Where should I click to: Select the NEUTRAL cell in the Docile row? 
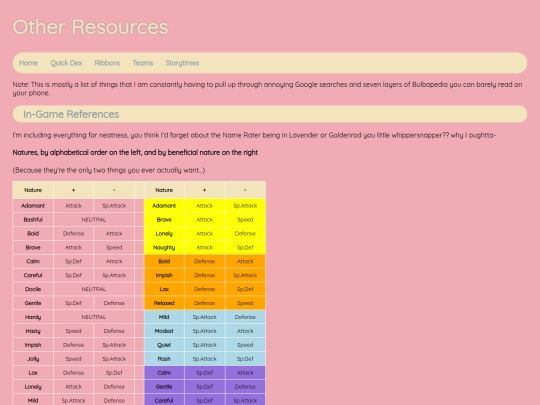click(x=94, y=289)
